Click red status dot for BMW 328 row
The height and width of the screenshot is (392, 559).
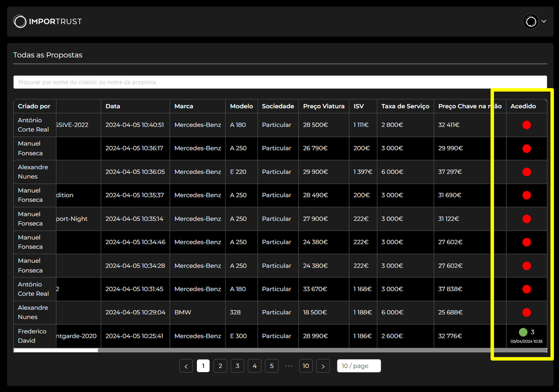(x=526, y=313)
